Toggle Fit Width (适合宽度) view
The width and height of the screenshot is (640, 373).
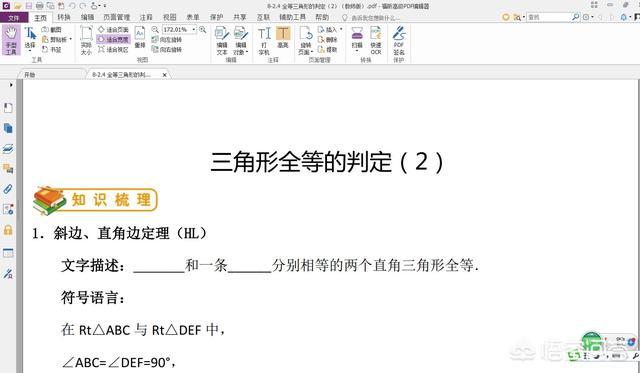pyautogui.click(x=113, y=40)
